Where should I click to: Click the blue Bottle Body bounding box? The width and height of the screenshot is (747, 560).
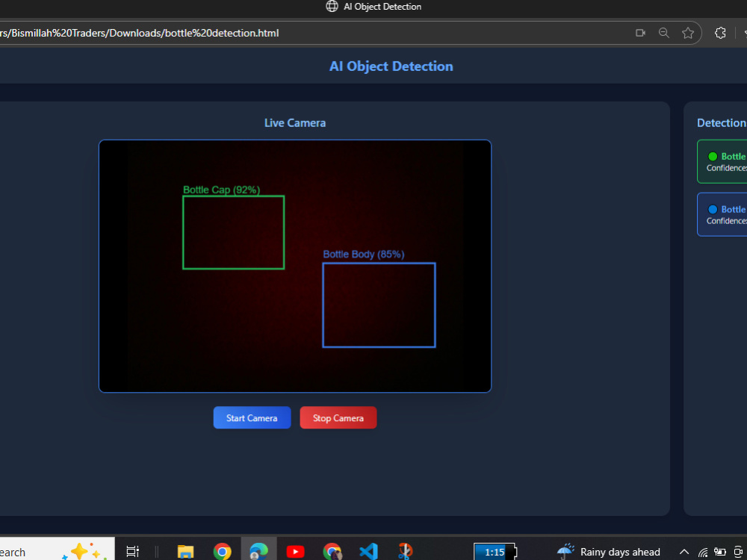pos(379,305)
